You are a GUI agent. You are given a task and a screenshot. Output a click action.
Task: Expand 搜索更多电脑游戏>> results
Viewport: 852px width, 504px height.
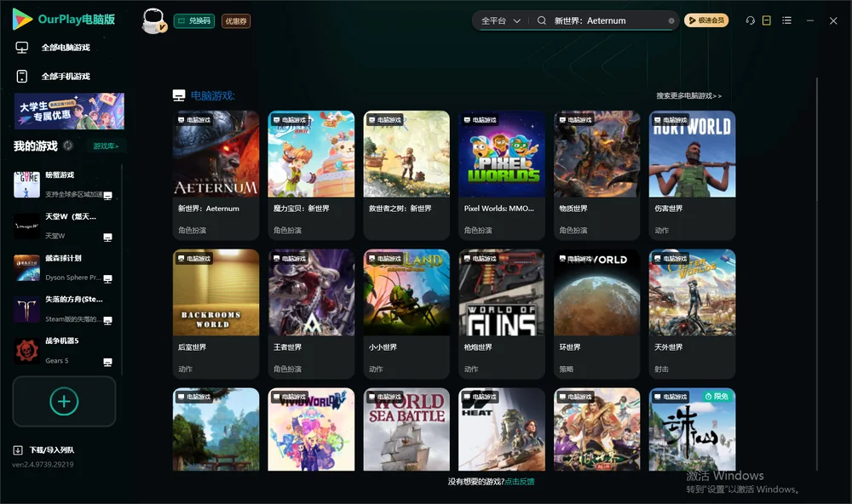coord(688,95)
